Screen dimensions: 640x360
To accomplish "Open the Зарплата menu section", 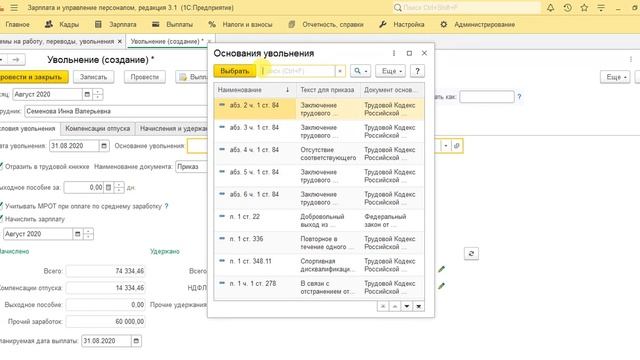I will (116, 24).
